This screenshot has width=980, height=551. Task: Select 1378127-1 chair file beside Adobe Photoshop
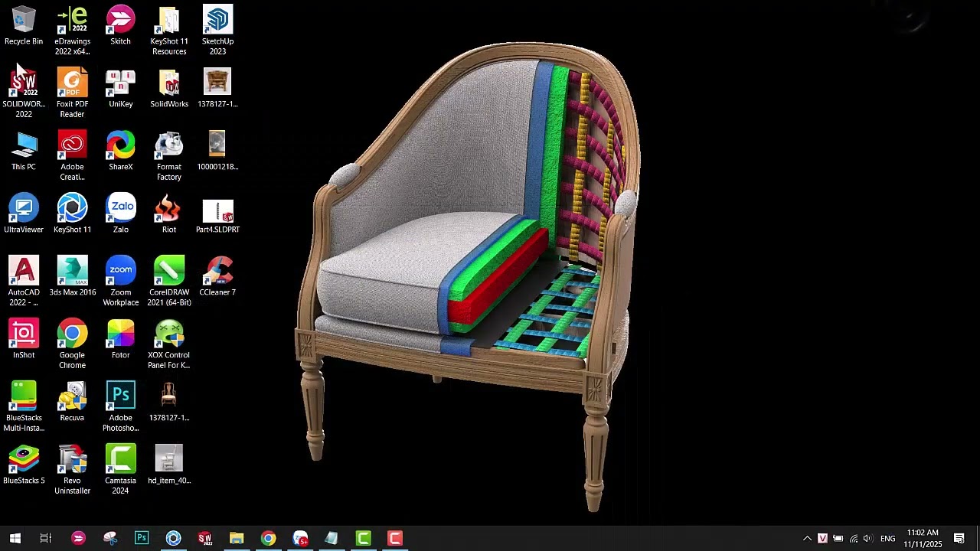tap(169, 403)
